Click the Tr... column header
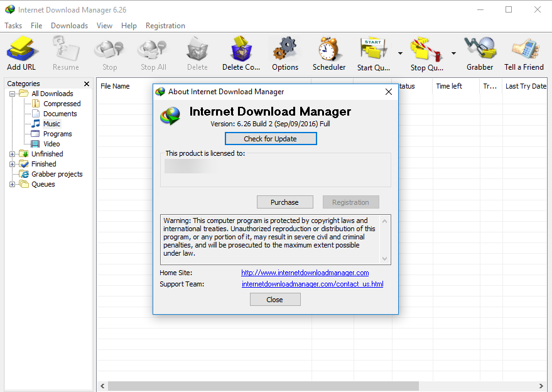The image size is (552, 392). (x=490, y=86)
